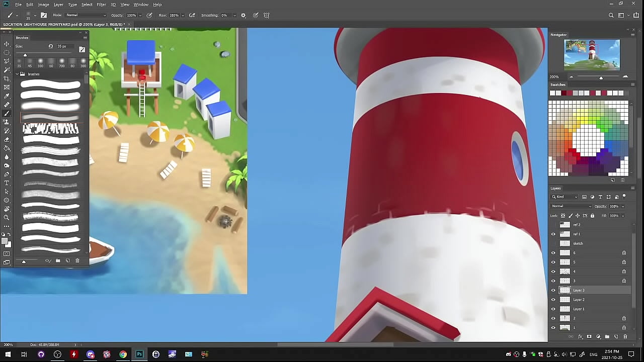
Task: Click the foreground color swatch
Action: coord(5,241)
